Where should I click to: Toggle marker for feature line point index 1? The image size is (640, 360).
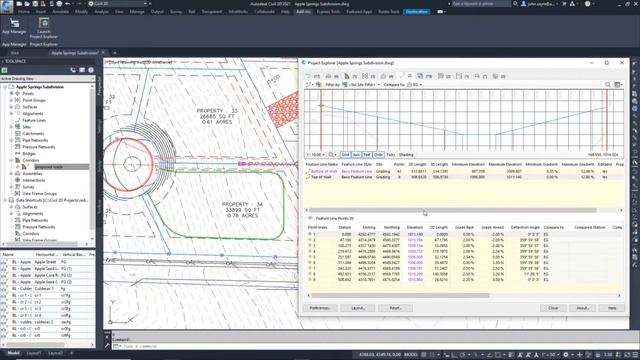(x=310, y=234)
